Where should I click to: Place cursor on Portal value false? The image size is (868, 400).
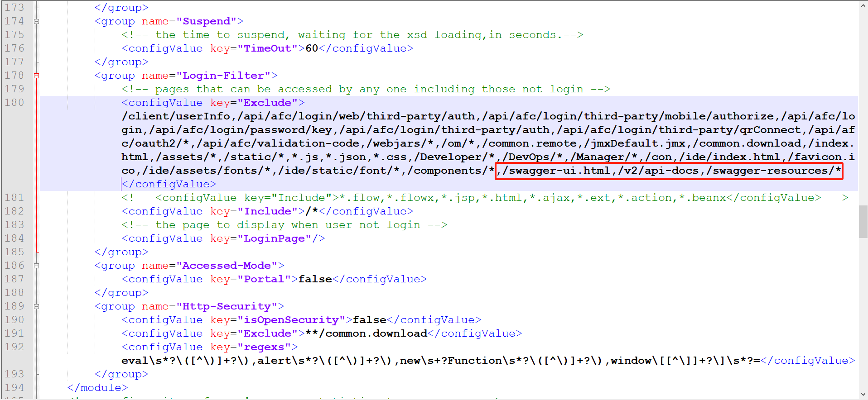[315, 279]
